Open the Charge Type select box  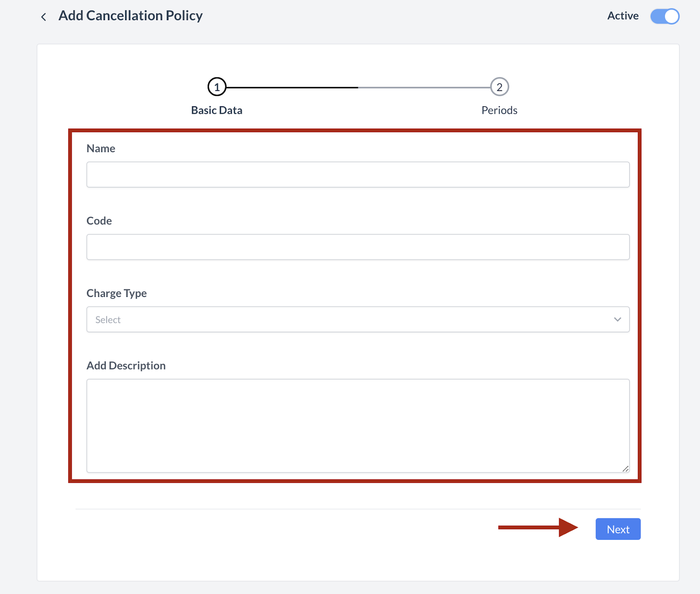350,319
